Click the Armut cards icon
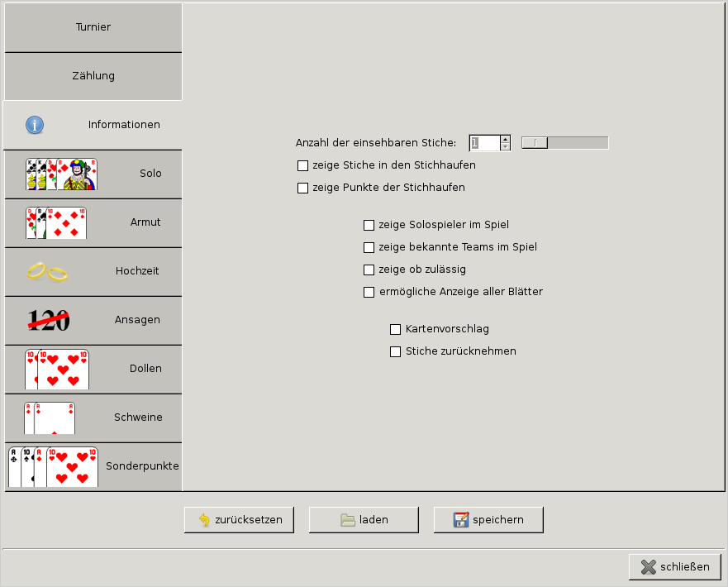 55,222
